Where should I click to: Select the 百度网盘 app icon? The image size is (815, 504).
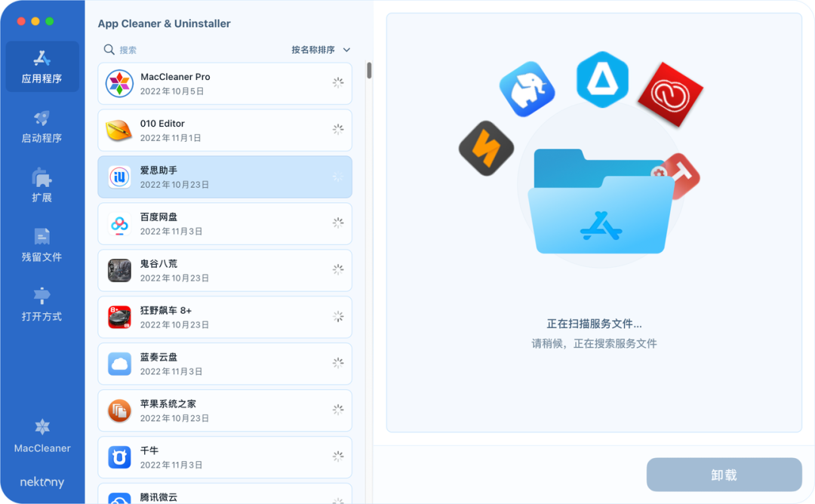[119, 223]
